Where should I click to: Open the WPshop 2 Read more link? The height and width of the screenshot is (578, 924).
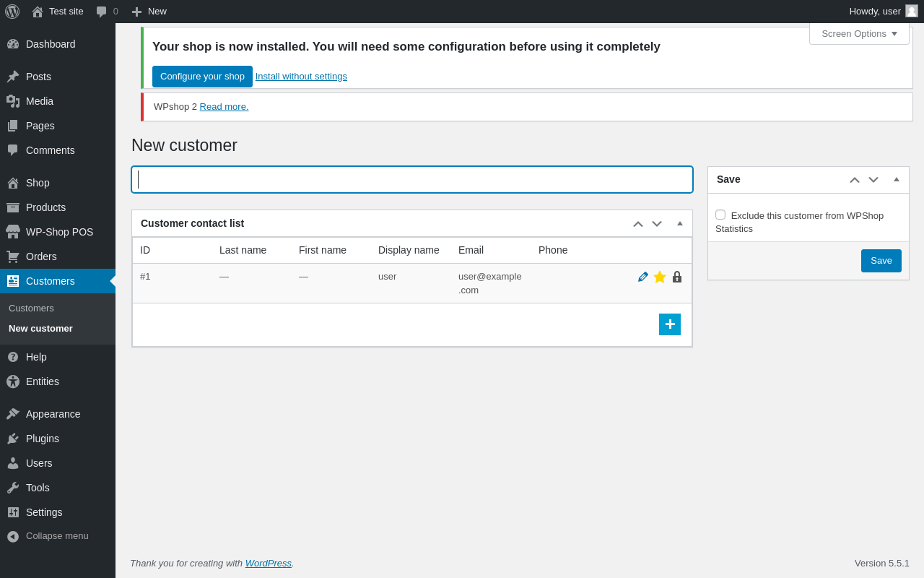(x=224, y=107)
